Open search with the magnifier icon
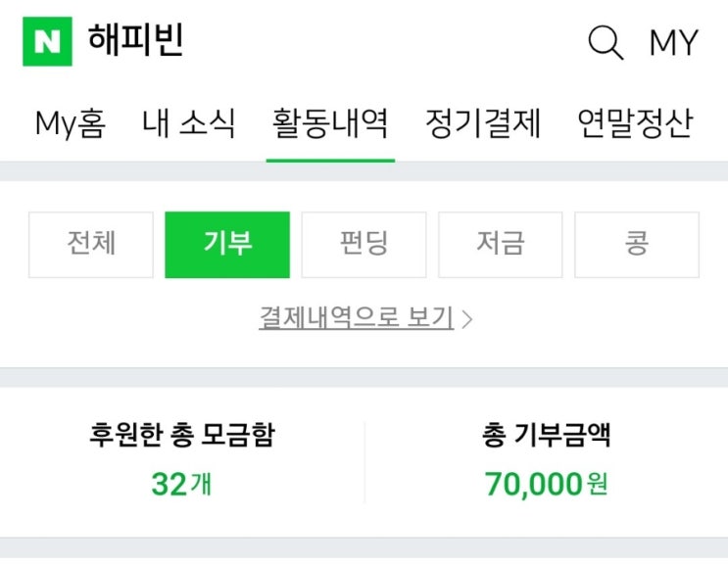Screen dimensions: 728x566 (606, 43)
